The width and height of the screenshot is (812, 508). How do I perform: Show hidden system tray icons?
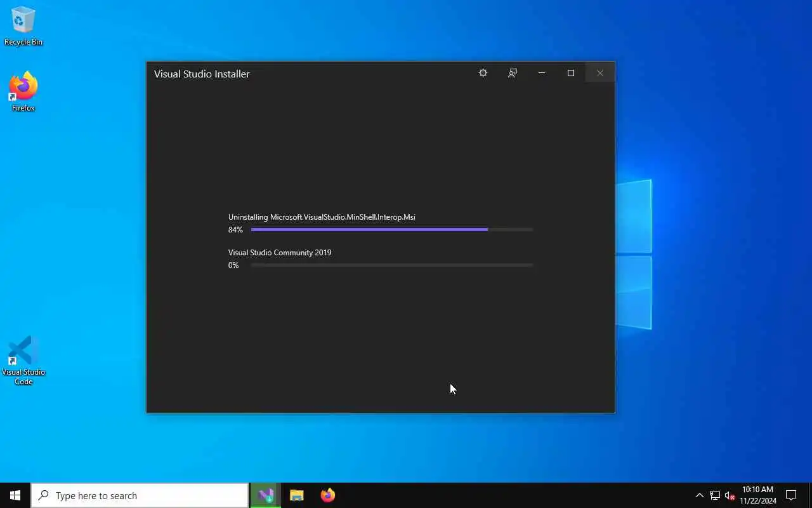[699, 495]
